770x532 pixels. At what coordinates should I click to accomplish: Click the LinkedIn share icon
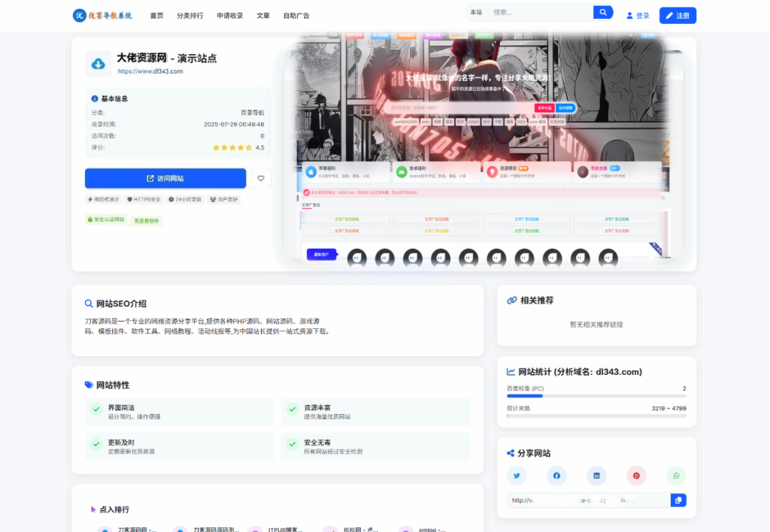coord(596,475)
